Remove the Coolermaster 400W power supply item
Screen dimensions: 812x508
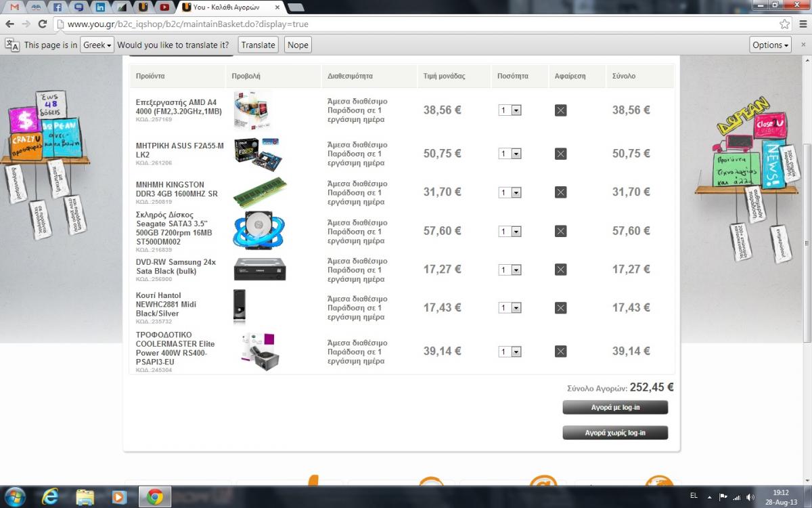click(560, 352)
